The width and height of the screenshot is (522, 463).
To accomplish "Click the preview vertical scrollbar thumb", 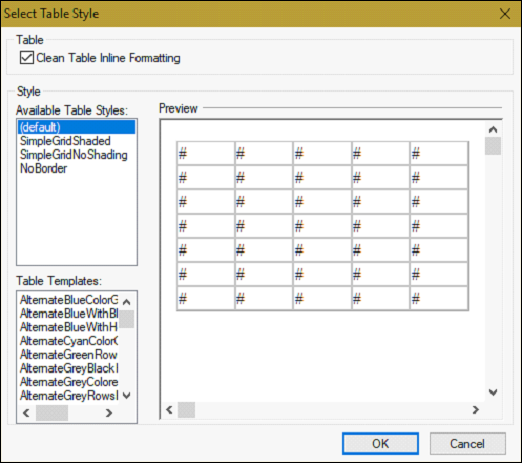I will (x=493, y=146).
